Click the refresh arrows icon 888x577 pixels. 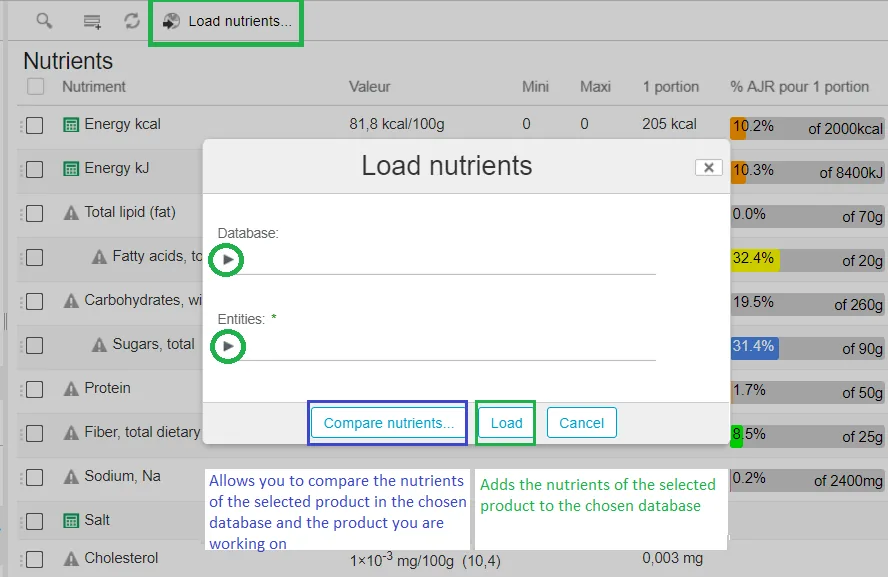[132, 22]
